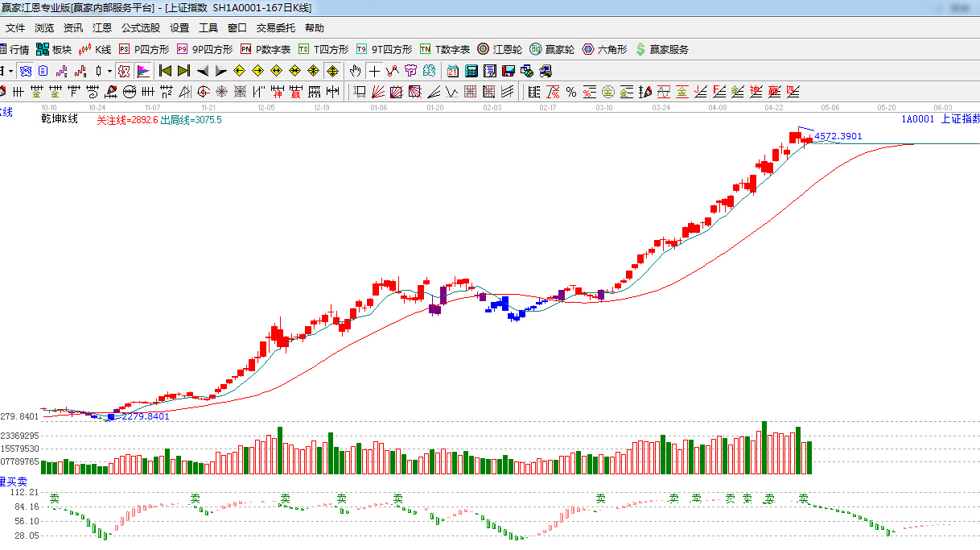980x550 pixels.
Task: Toggle the percent (%) line tool
Action: 570,91
